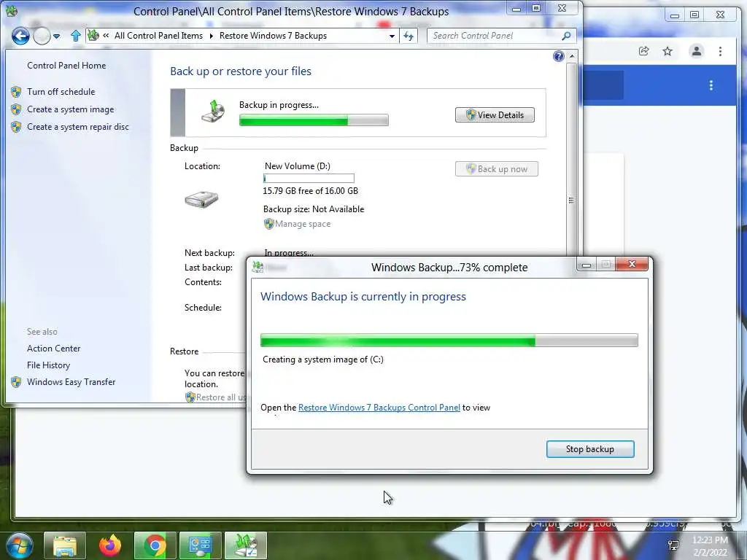747x560 pixels.
Task: Click the shield icon beside Windows Easy Transfer
Action: (16, 382)
